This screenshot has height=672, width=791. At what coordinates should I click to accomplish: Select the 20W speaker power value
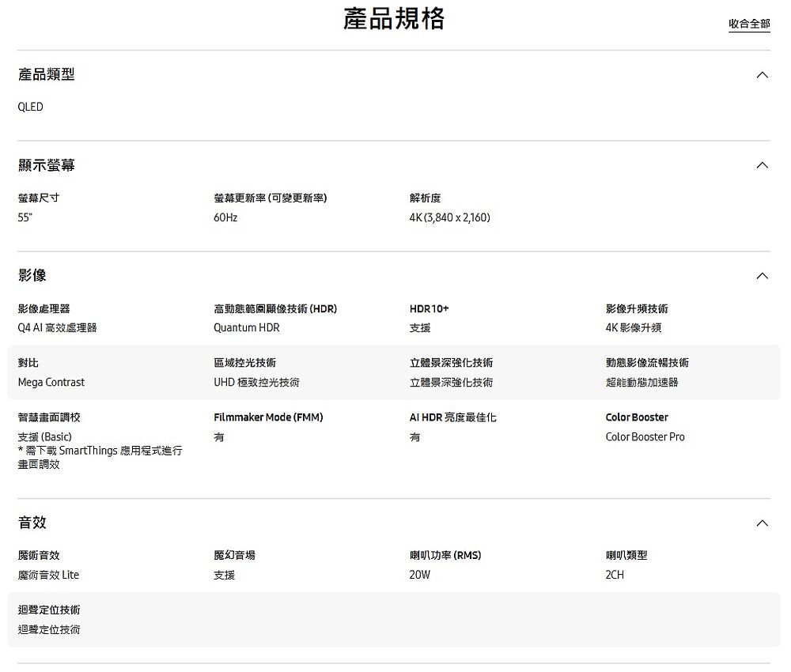(x=420, y=575)
